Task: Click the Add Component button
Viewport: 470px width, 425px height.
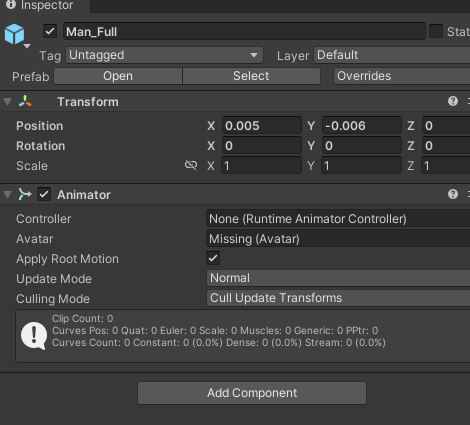Action: 252,393
